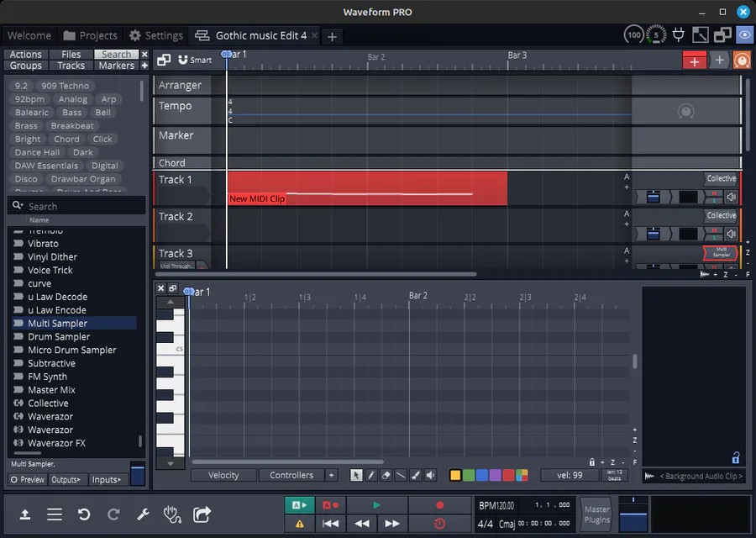This screenshot has height=538, width=756.
Task: Select the yellow note color swatch
Action: 455,475
